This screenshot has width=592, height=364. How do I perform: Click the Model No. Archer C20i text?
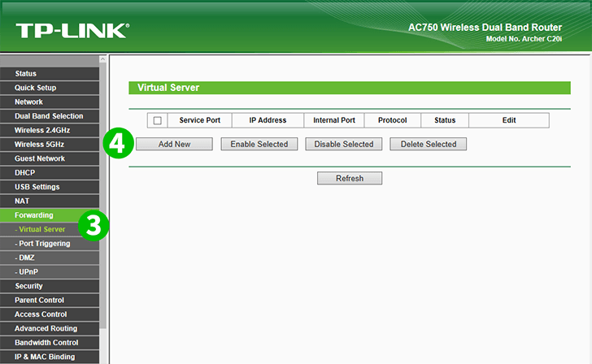[524, 39]
